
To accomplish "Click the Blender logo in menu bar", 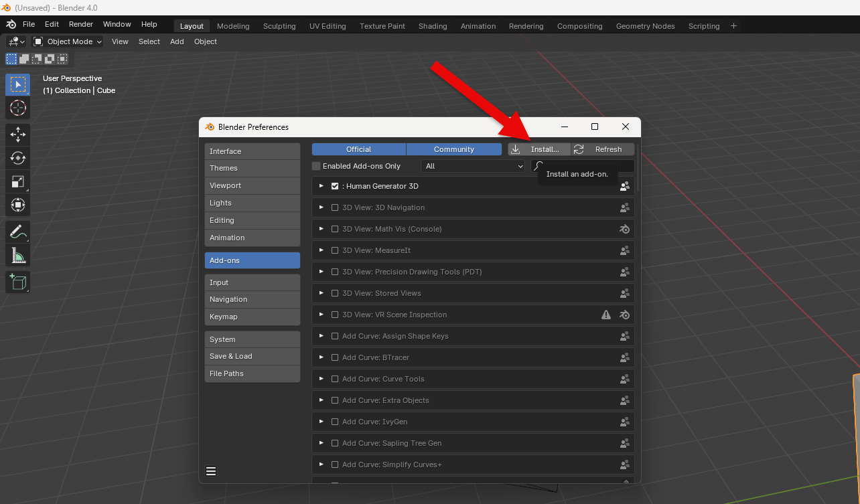I will 11,24.
